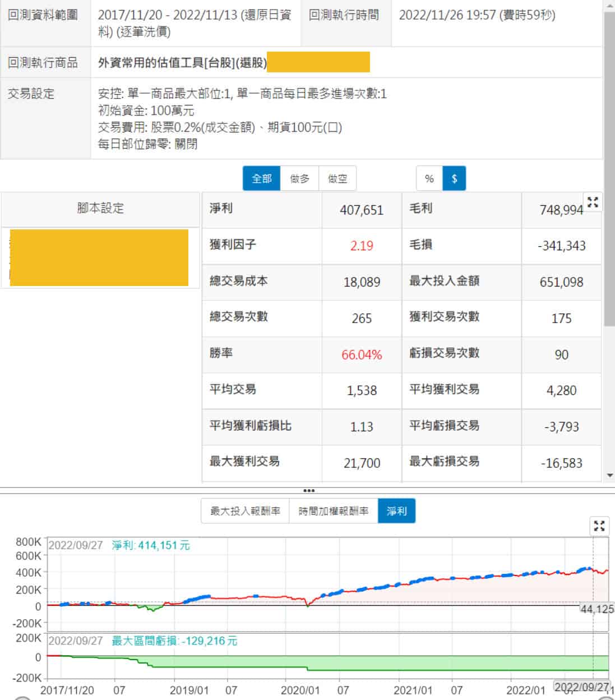Click the three-dot panel splitter handle
615x700 pixels.
point(308,491)
